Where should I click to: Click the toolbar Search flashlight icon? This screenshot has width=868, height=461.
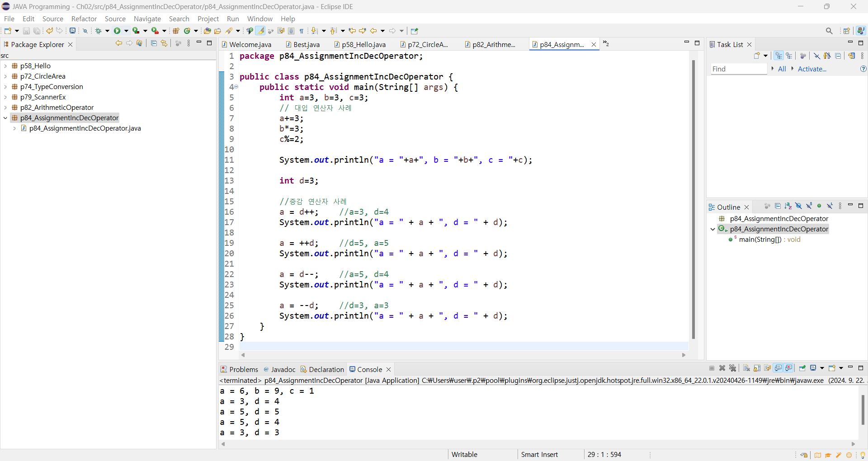click(x=229, y=31)
